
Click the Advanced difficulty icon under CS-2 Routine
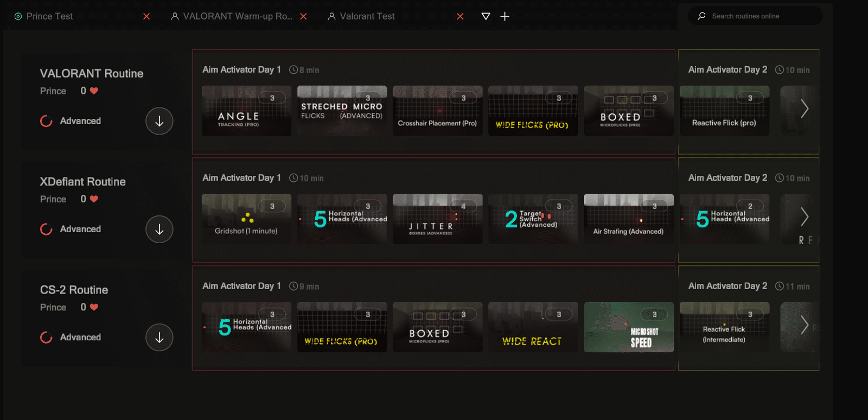(46, 338)
